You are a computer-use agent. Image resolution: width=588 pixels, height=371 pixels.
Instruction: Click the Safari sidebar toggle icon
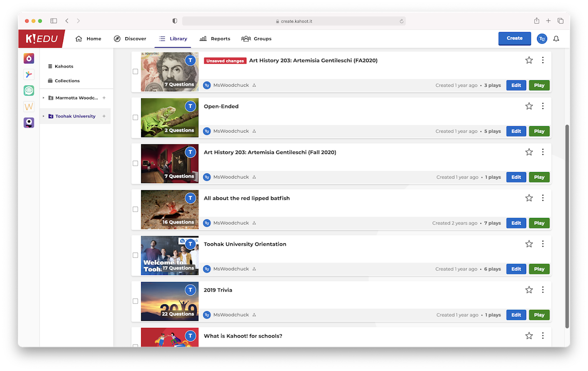[53, 21]
